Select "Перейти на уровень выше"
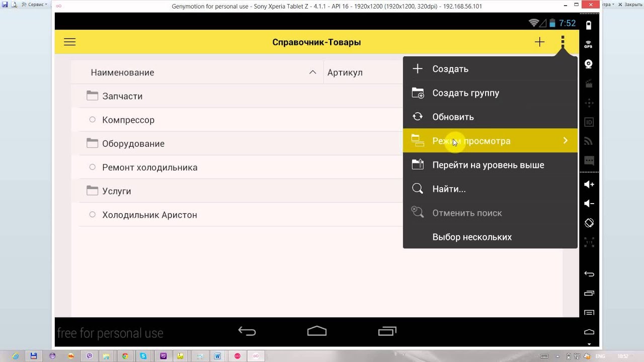The image size is (644, 362). point(490,165)
